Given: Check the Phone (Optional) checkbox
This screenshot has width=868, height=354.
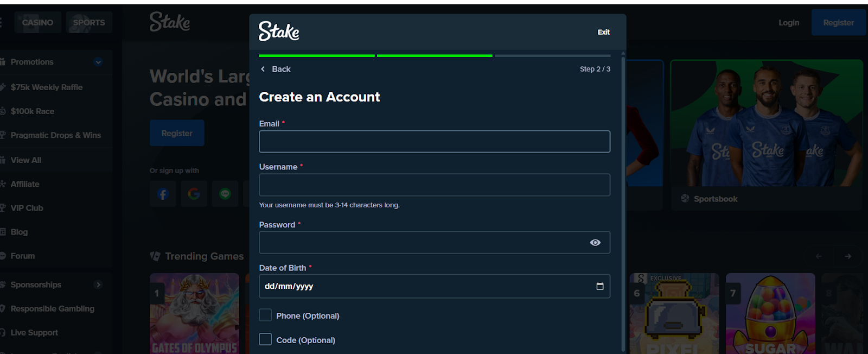Looking at the screenshot, I should pos(265,315).
